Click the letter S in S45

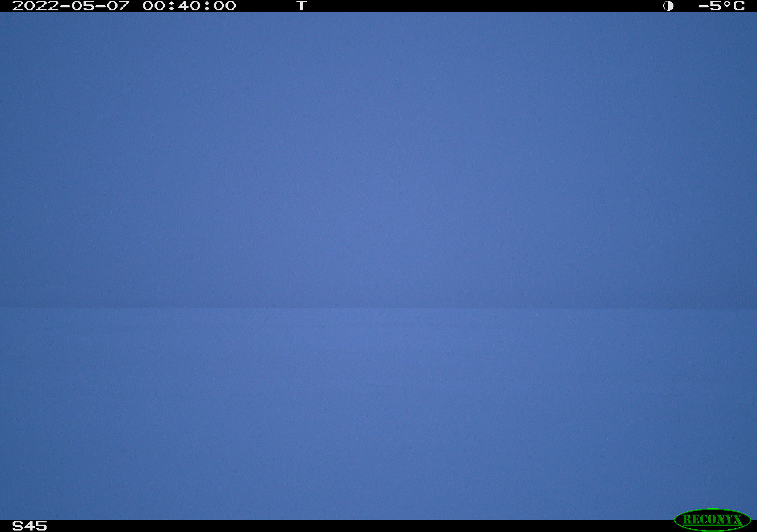point(18,526)
